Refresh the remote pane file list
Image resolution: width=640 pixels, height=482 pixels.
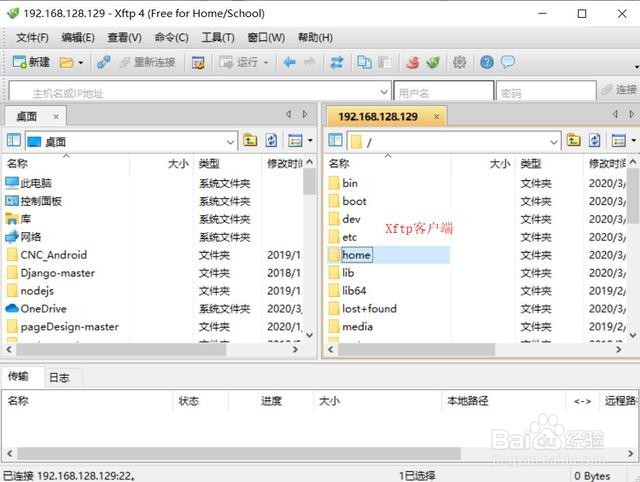pos(595,141)
